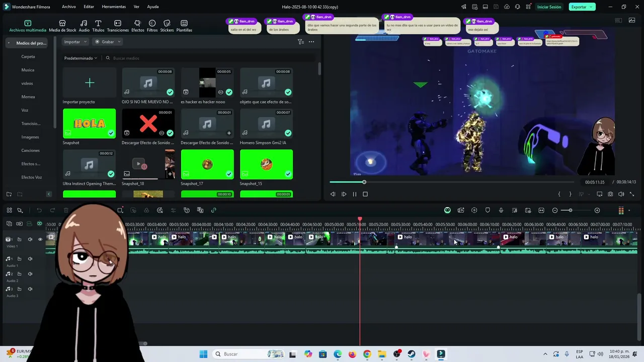The width and height of the screenshot is (644, 362).
Task: Open the Plantillas tab
Action: coord(184,26)
